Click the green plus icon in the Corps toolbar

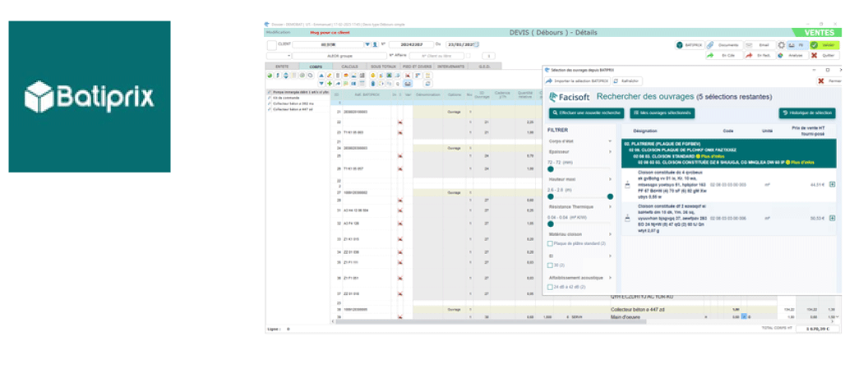click(330, 84)
